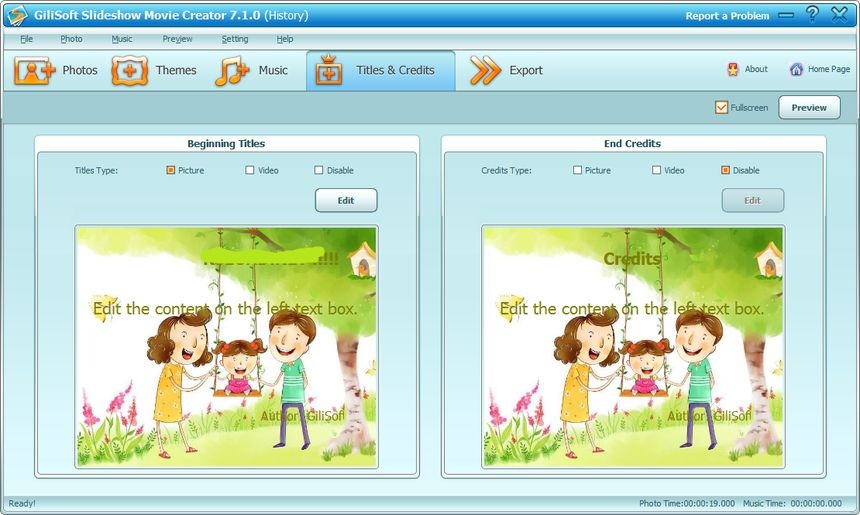Open the Export tab
860x515 pixels.
click(x=506, y=70)
